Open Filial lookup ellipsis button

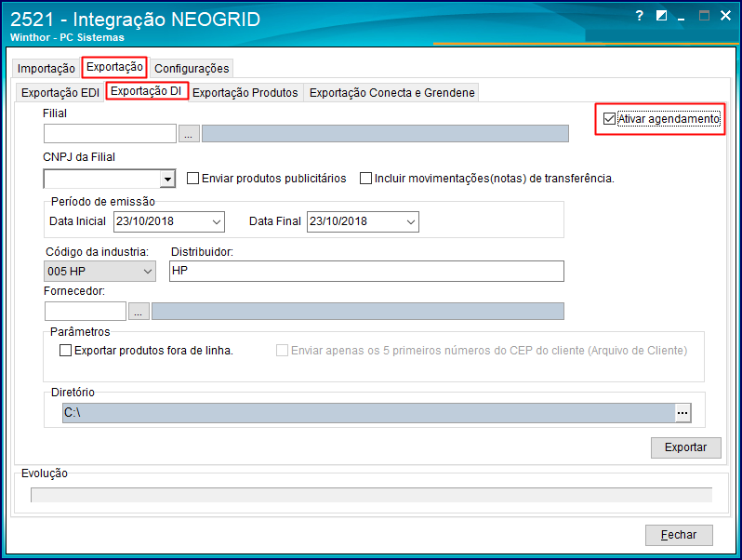pyautogui.click(x=189, y=134)
